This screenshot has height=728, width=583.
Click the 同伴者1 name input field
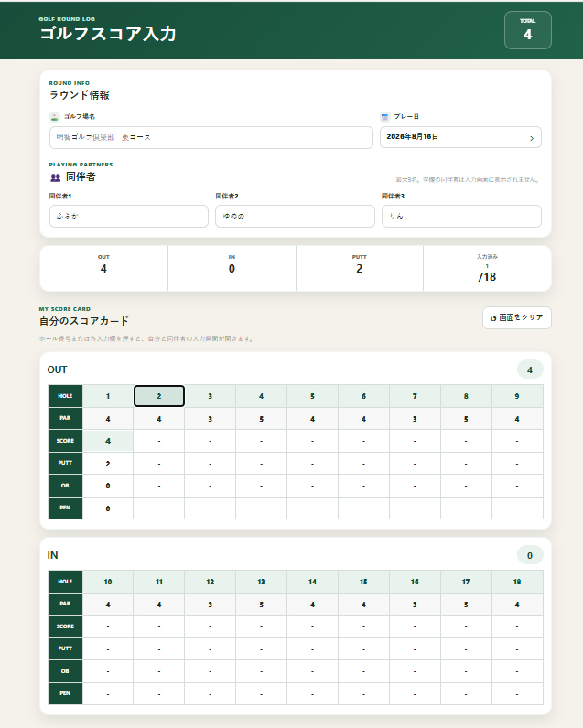pos(129,216)
